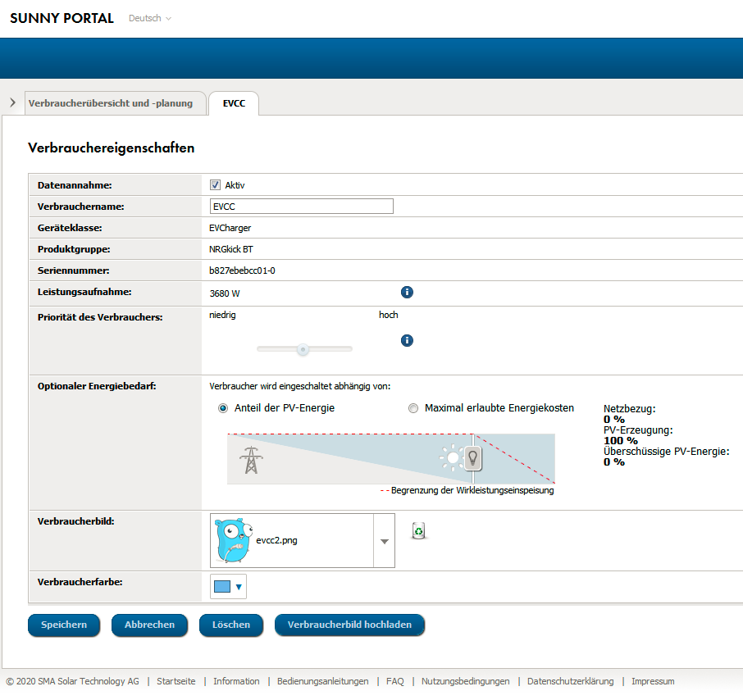The height and width of the screenshot is (700, 743).
Task: Open the Bedienungsanleitungen footer link
Action: click(322, 681)
